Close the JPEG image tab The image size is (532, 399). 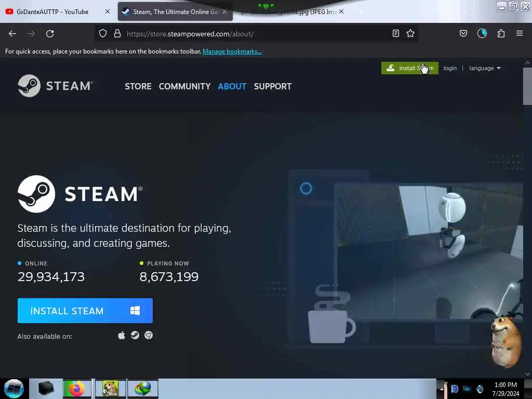[341, 11]
